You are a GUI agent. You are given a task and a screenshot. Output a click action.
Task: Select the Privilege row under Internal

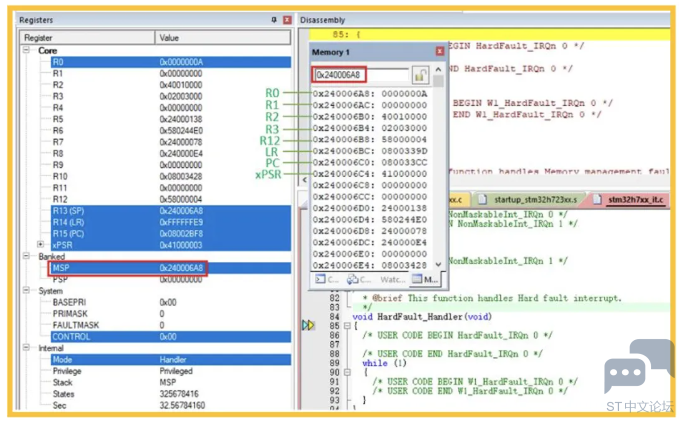pos(171,371)
